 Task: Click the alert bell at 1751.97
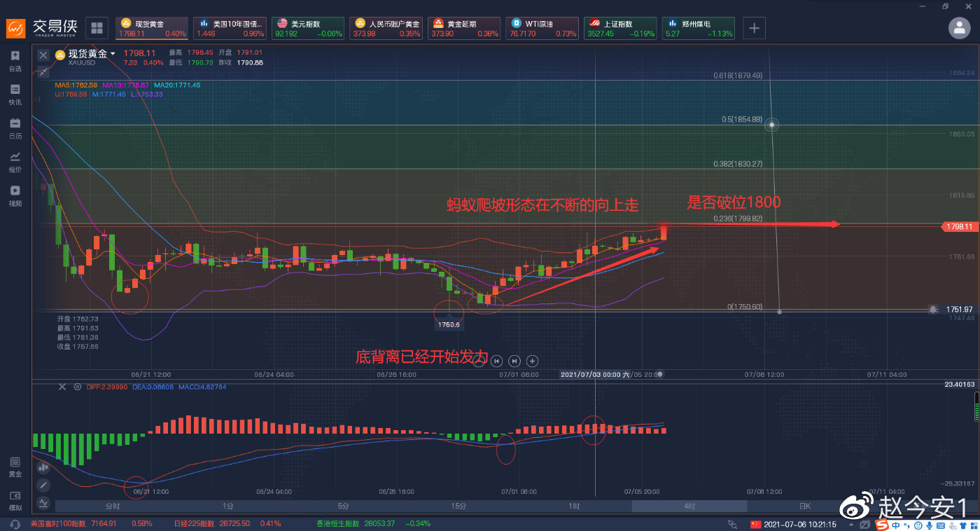tap(933, 309)
